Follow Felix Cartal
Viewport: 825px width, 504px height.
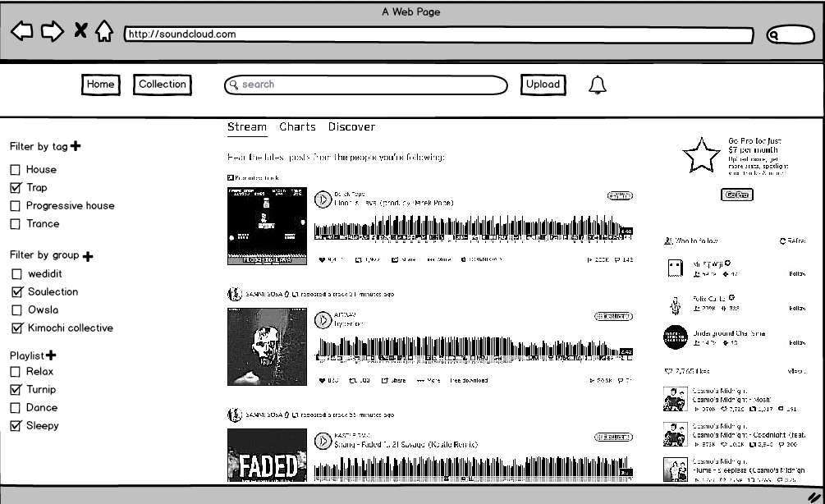click(x=797, y=309)
